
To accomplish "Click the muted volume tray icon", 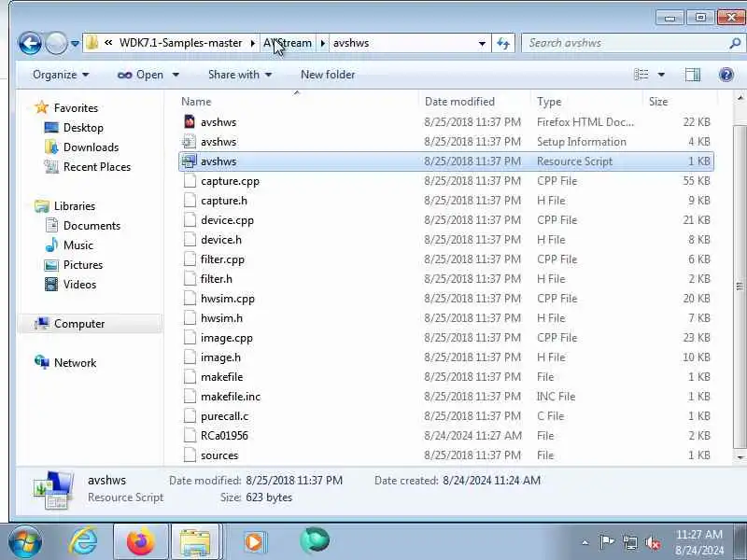I will [652, 542].
